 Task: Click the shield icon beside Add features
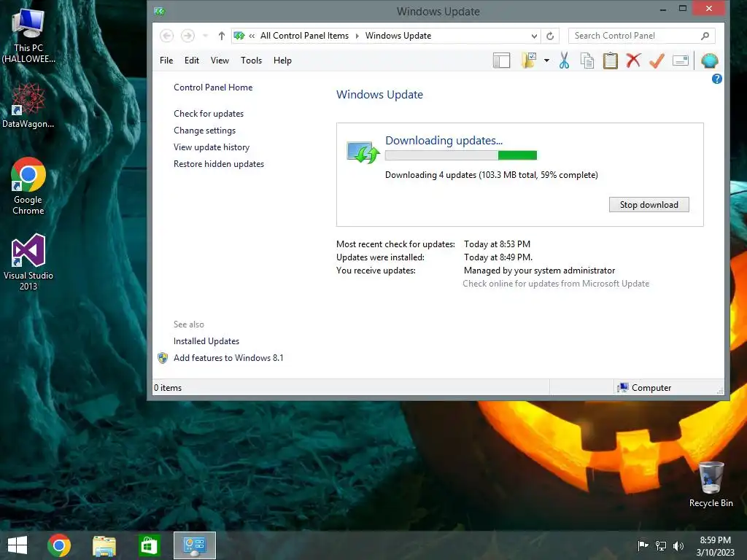(x=163, y=358)
